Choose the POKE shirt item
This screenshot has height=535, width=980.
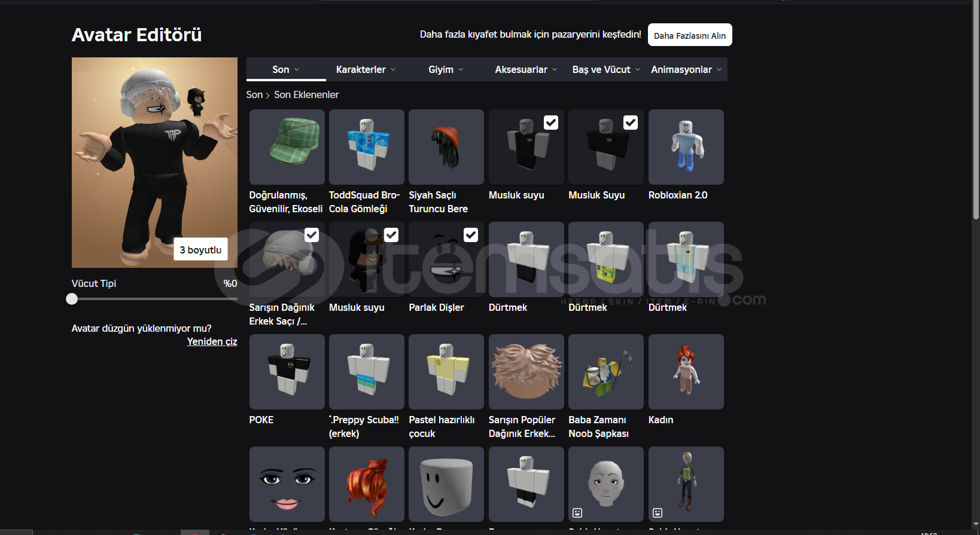click(287, 372)
